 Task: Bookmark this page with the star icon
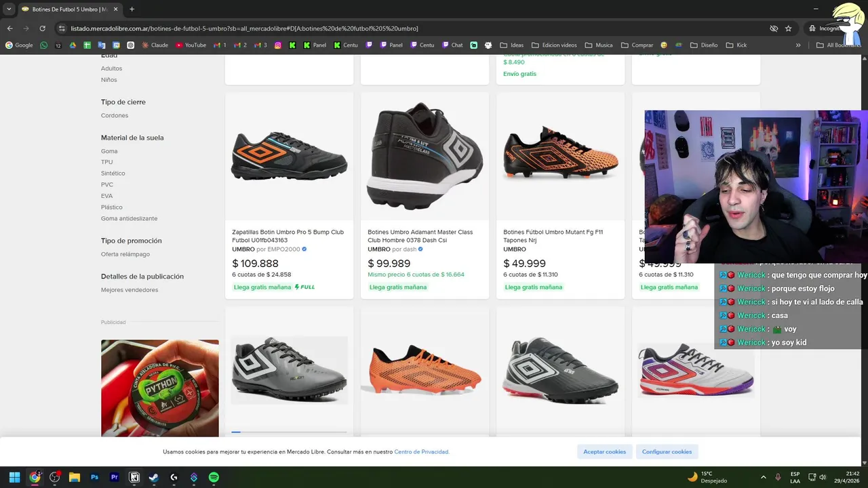coord(788,28)
